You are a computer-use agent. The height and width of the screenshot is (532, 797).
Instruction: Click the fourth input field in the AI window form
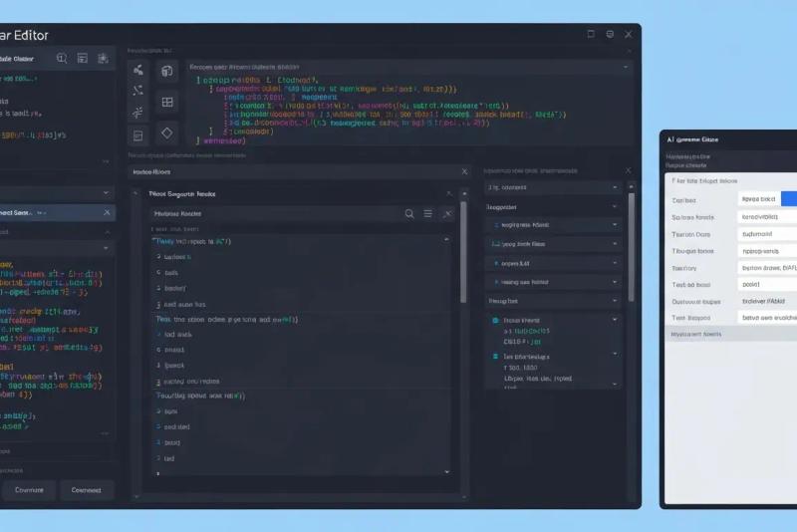click(767, 251)
